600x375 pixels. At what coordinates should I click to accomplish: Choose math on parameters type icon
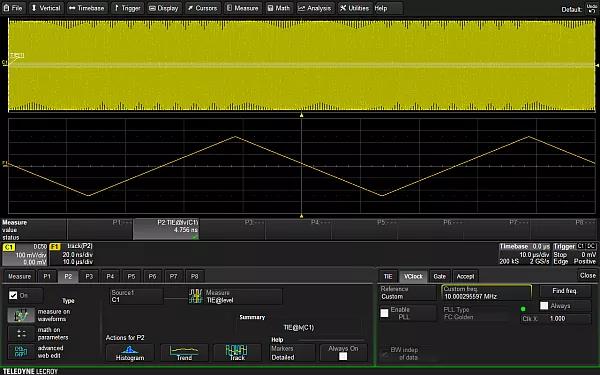21,334
